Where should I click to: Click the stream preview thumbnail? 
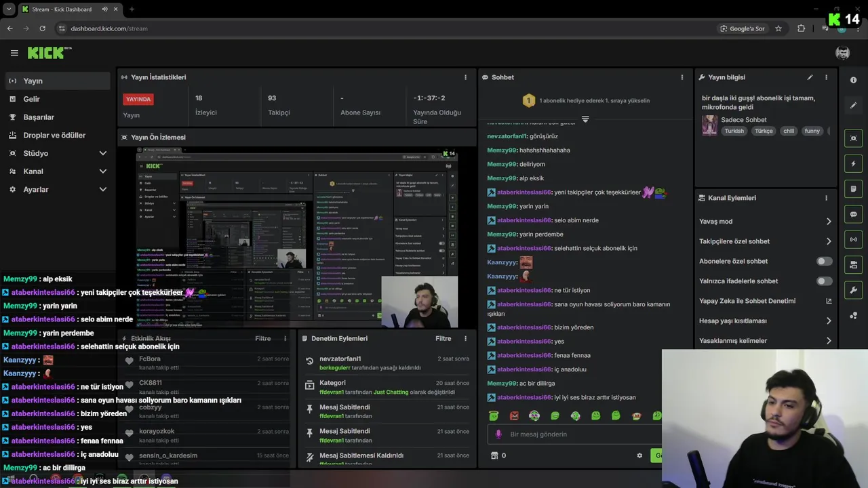297,238
